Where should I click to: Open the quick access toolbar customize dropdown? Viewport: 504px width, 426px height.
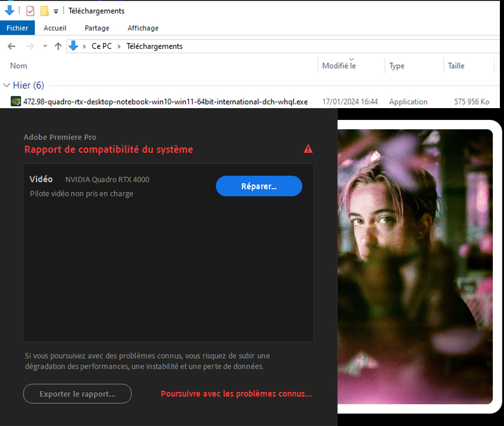56,12
